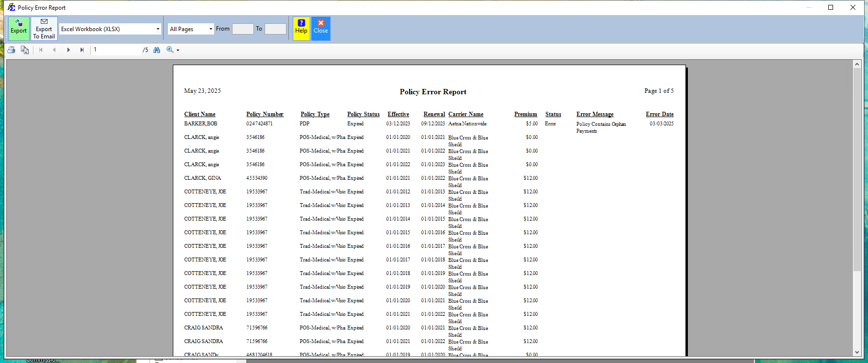The image size is (868, 363).
Task: Click the Error Message column header
Action: pyautogui.click(x=595, y=114)
